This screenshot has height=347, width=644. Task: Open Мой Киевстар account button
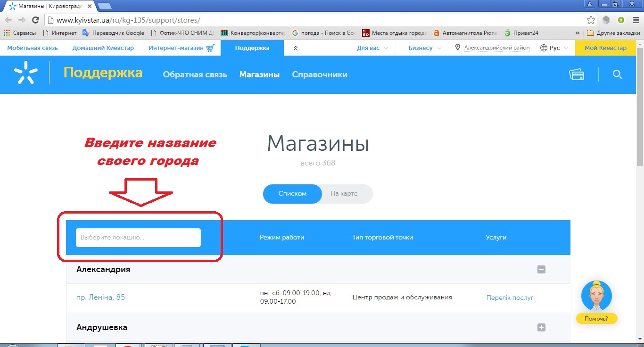point(605,48)
